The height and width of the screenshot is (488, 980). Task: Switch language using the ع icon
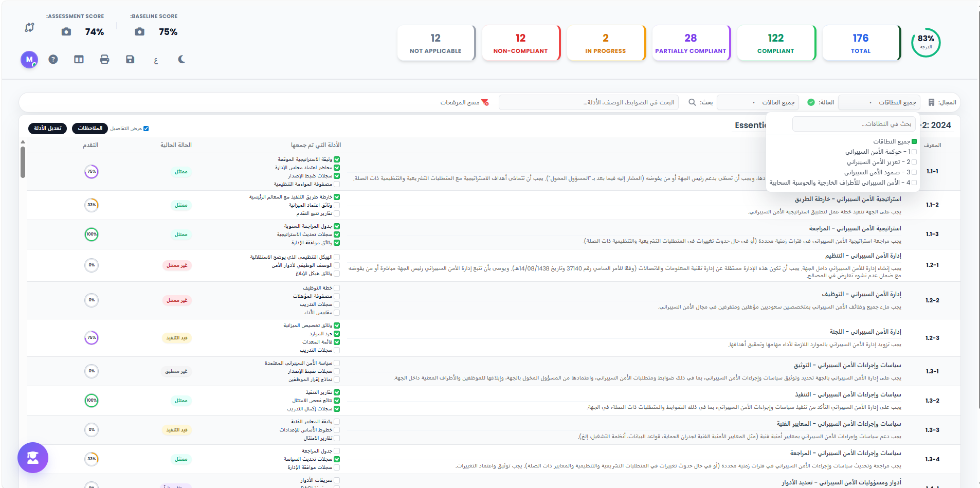(156, 60)
